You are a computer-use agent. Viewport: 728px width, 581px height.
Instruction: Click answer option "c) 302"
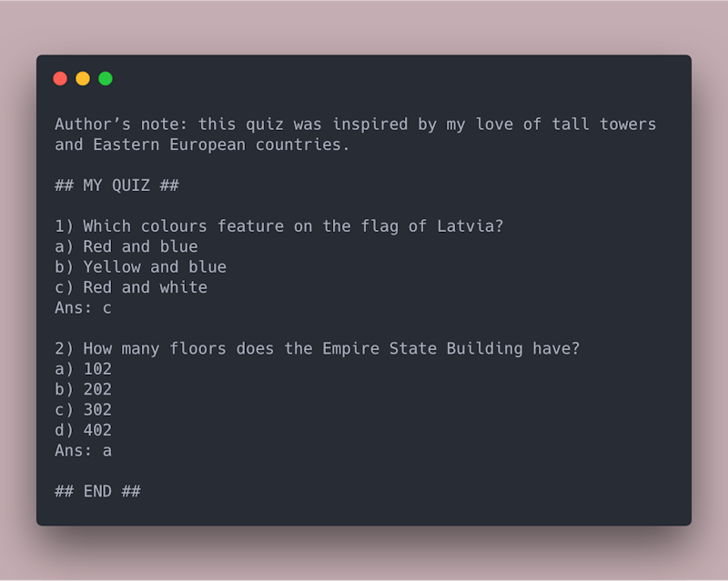84,409
